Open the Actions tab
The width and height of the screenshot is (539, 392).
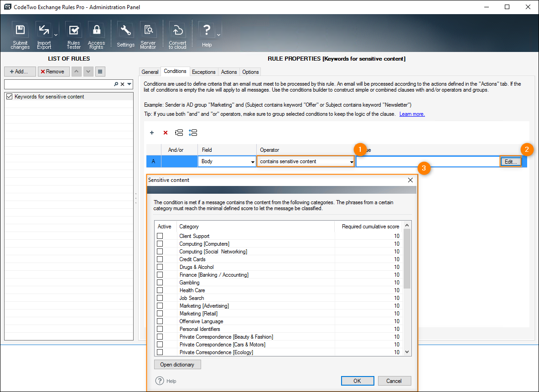[x=229, y=72]
